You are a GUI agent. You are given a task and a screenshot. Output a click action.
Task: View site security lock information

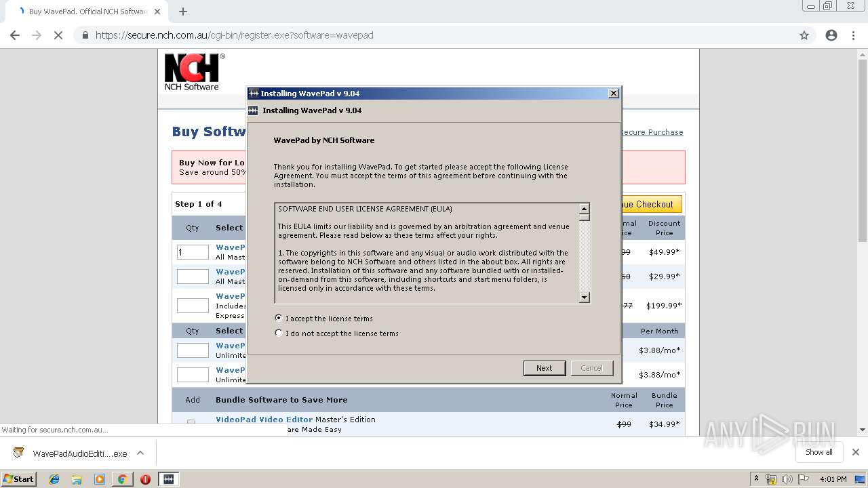pos(85,35)
